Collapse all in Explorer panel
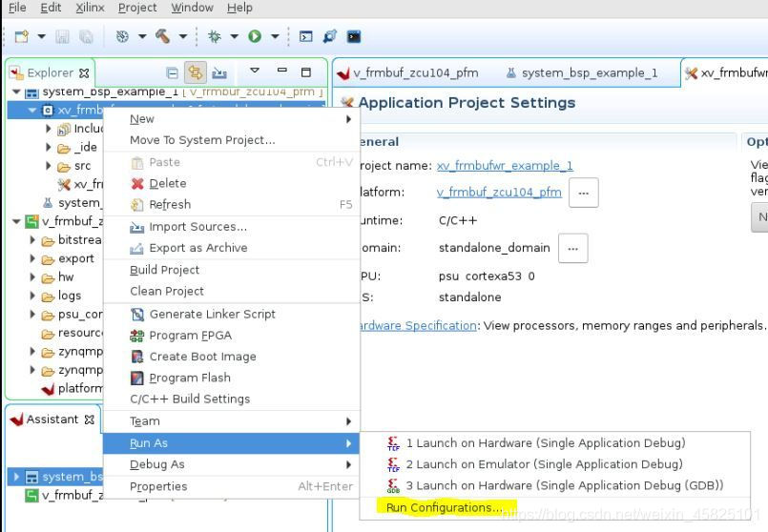This screenshot has width=768, height=532. 173,73
